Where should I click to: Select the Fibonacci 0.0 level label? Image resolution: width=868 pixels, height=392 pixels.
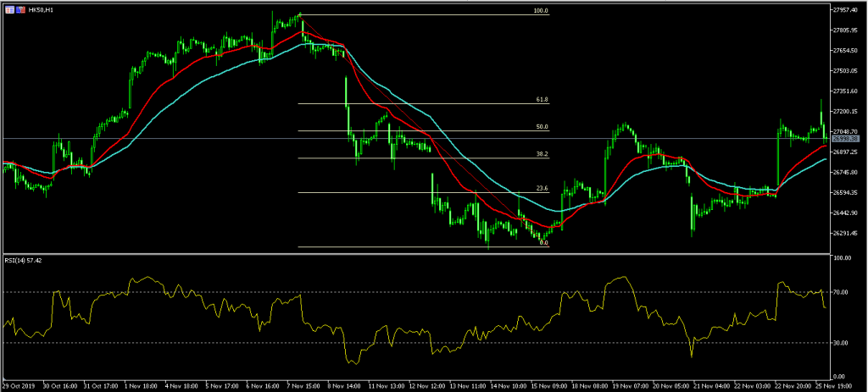tap(543, 243)
